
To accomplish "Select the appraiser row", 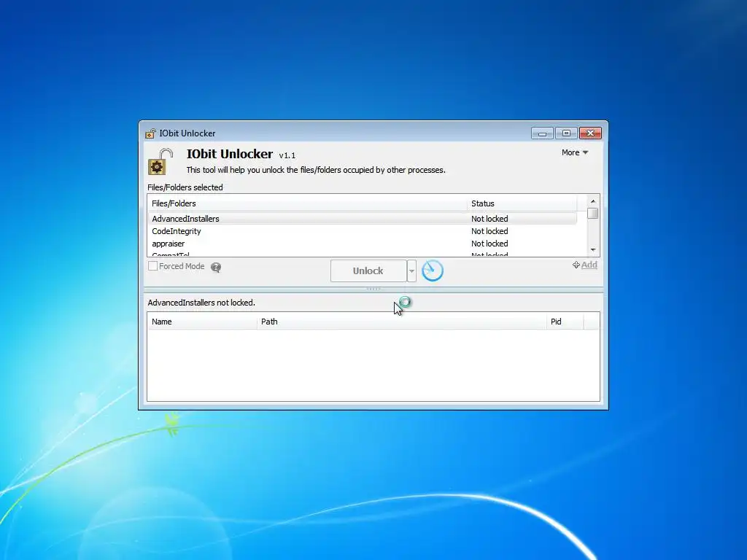I will click(362, 244).
